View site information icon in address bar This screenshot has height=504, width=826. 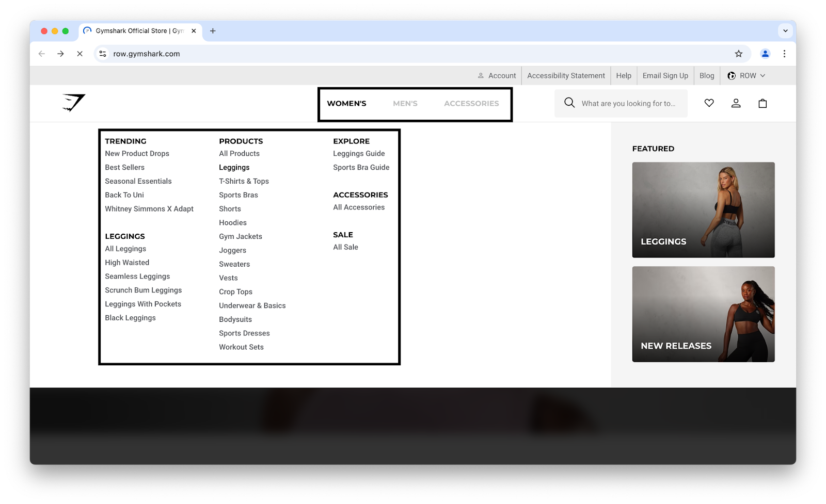pos(103,54)
